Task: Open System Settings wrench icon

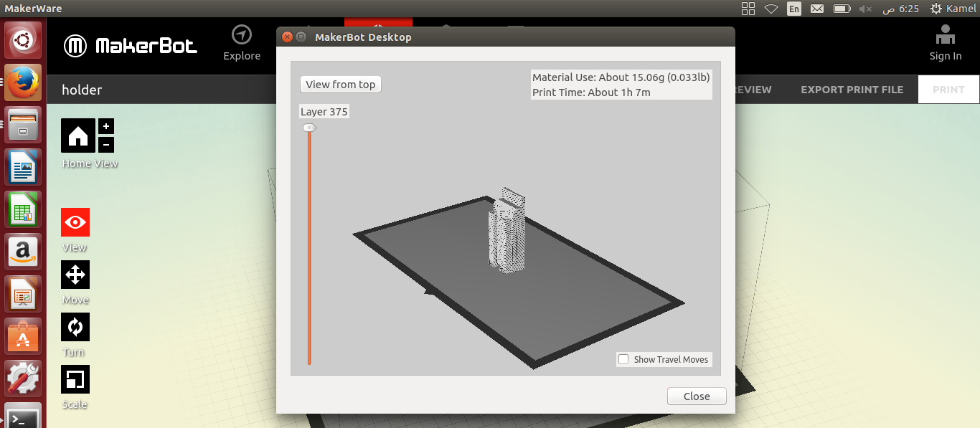Action: [24, 379]
